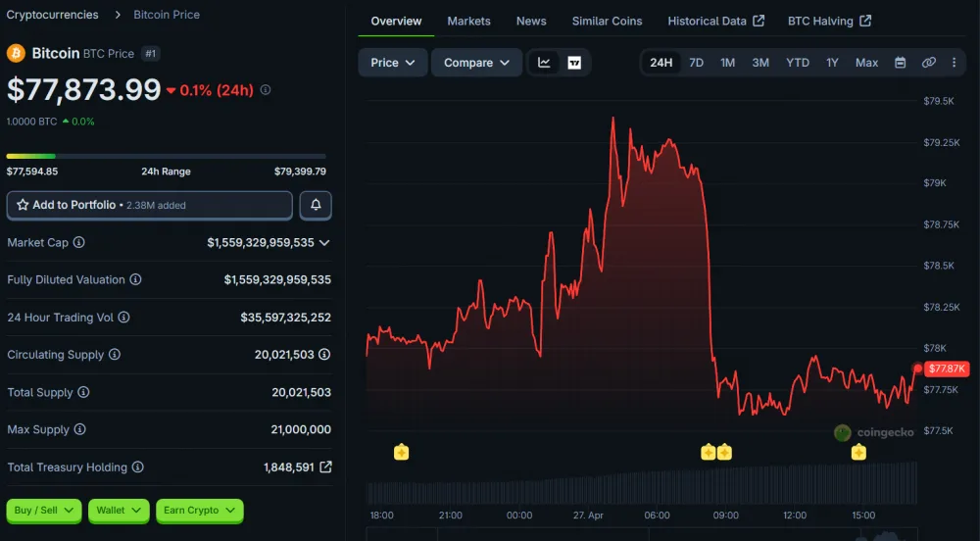Click the 1,848,591 treasury holding value
This screenshot has height=541, width=980.
click(289, 467)
